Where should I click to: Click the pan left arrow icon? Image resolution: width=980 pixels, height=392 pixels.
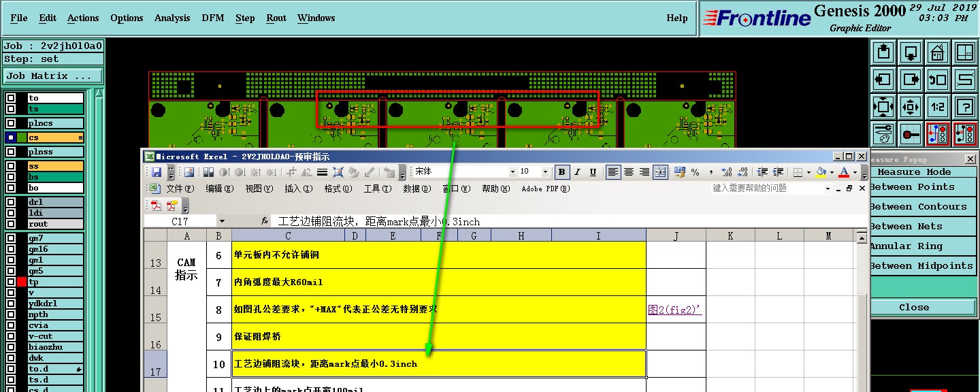click(x=883, y=79)
